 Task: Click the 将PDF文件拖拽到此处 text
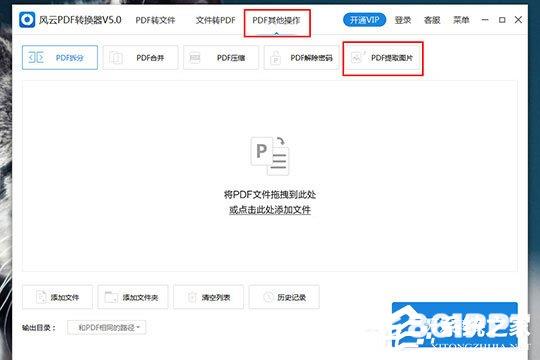[x=270, y=195]
